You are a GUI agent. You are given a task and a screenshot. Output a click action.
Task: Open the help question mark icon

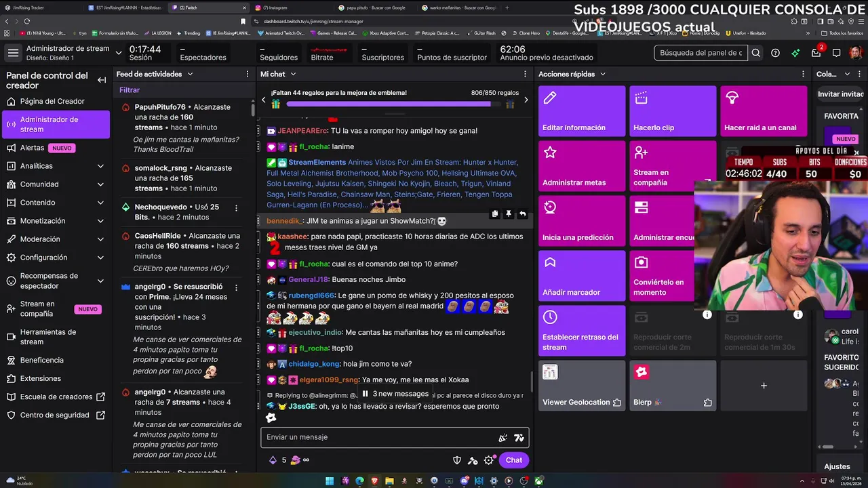tap(775, 53)
